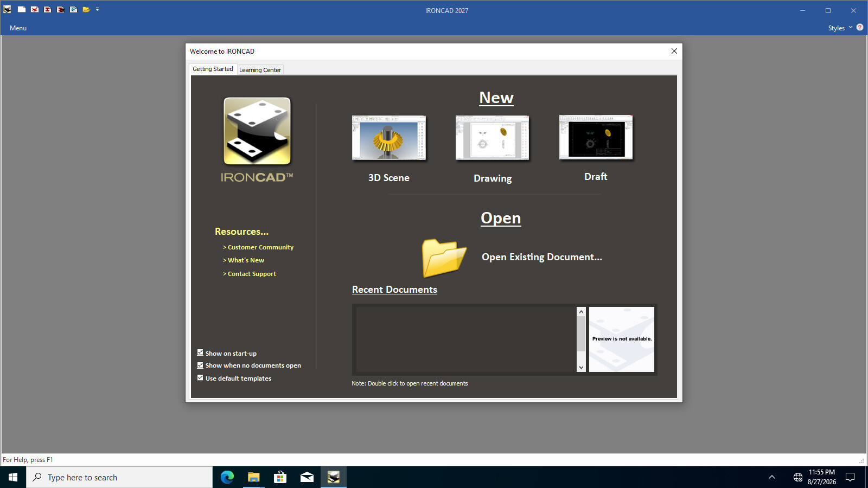Open File Explorer from taskbar
The image size is (868, 488).
[x=254, y=477]
